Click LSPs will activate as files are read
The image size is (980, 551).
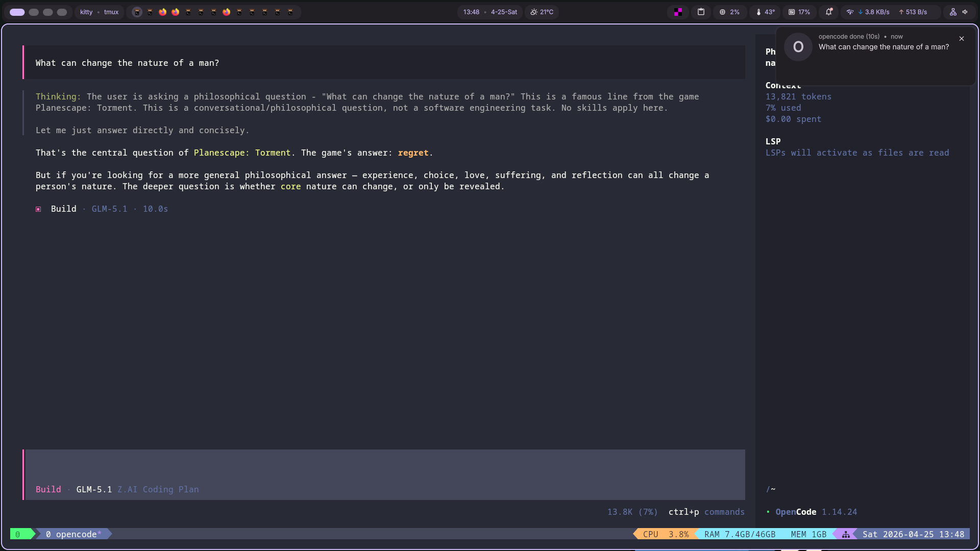pyautogui.click(x=857, y=153)
